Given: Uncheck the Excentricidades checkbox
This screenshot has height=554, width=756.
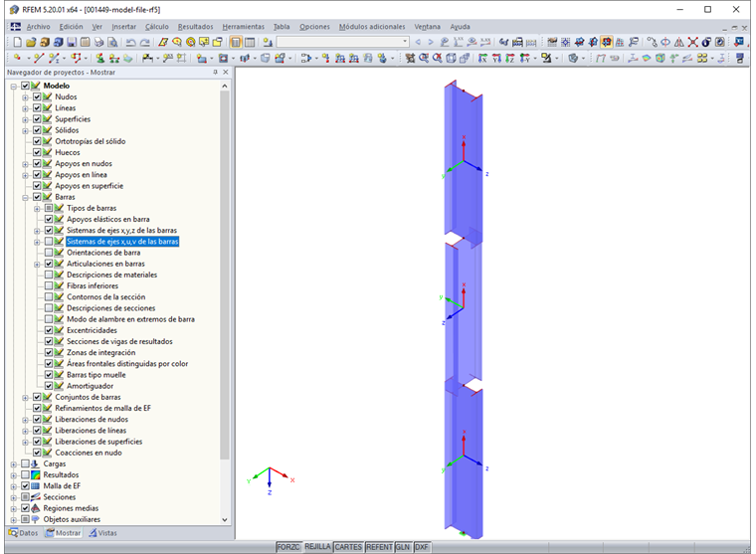Looking at the screenshot, I should tap(49, 330).
